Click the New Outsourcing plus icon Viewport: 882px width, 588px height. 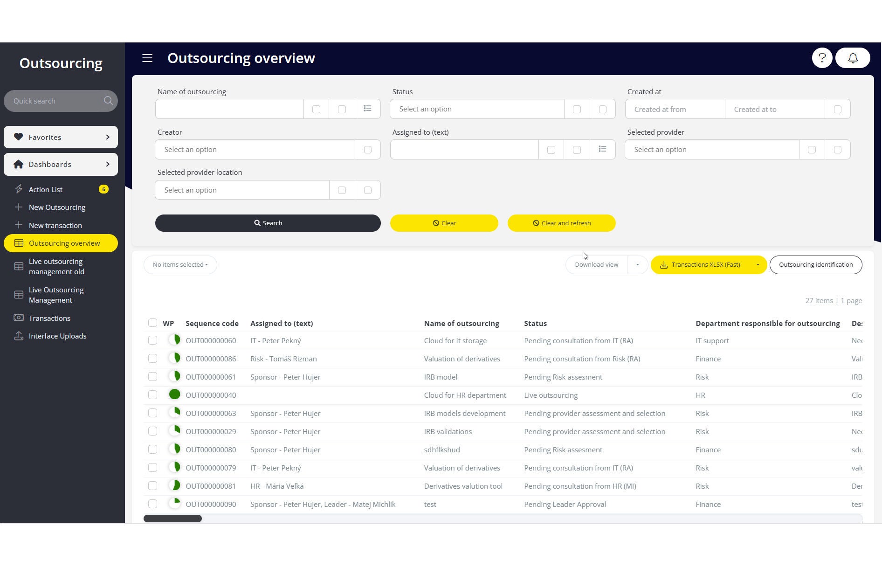pyautogui.click(x=19, y=207)
